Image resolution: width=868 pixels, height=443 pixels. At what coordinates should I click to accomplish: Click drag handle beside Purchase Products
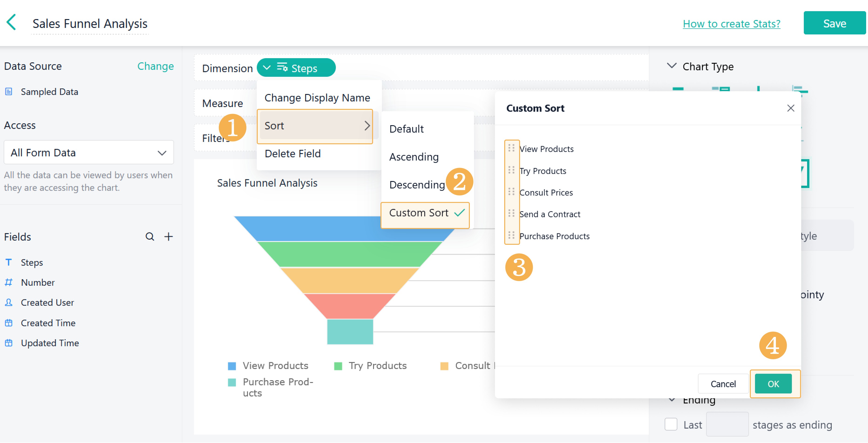pyautogui.click(x=511, y=235)
